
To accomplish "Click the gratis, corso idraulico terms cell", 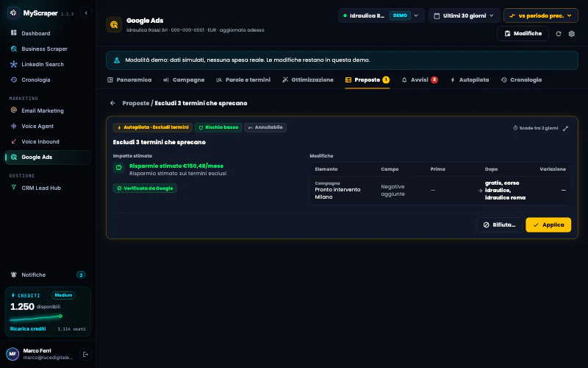I will 505,190.
